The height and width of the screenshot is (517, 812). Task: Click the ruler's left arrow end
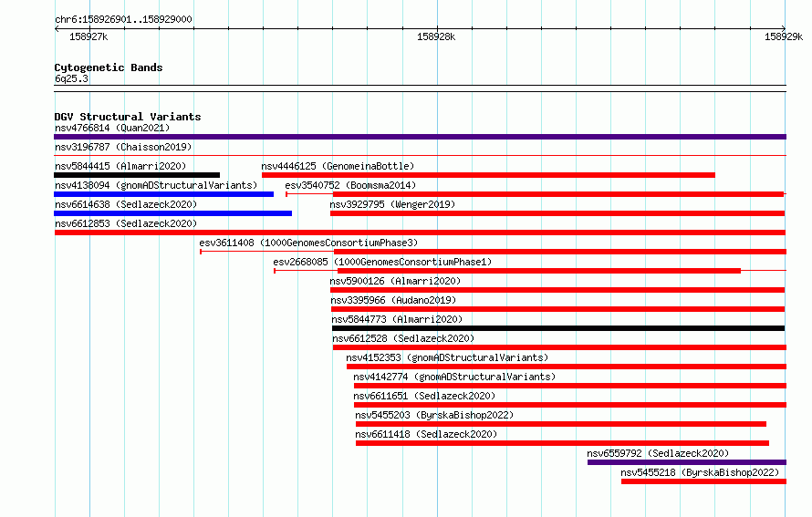coord(57,28)
